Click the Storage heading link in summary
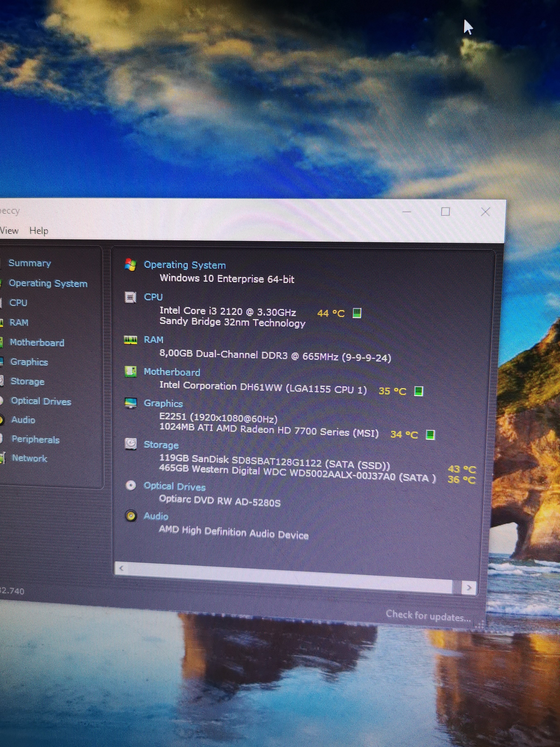 (x=161, y=445)
